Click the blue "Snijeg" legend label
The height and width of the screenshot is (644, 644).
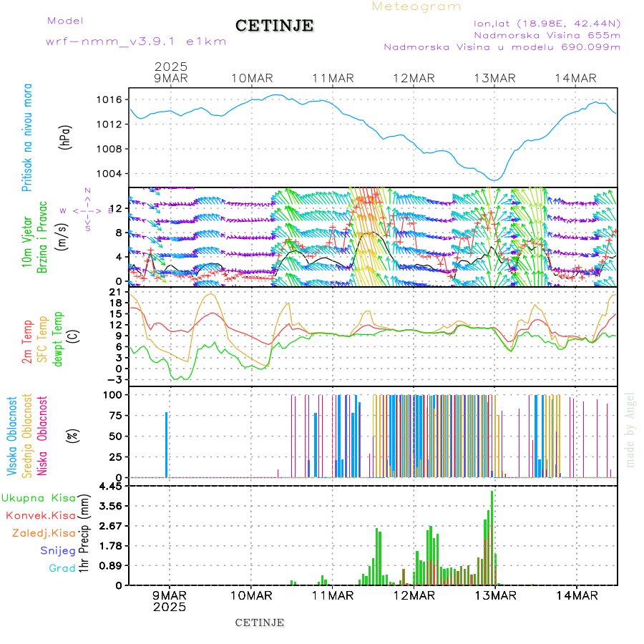click(58, 551)
